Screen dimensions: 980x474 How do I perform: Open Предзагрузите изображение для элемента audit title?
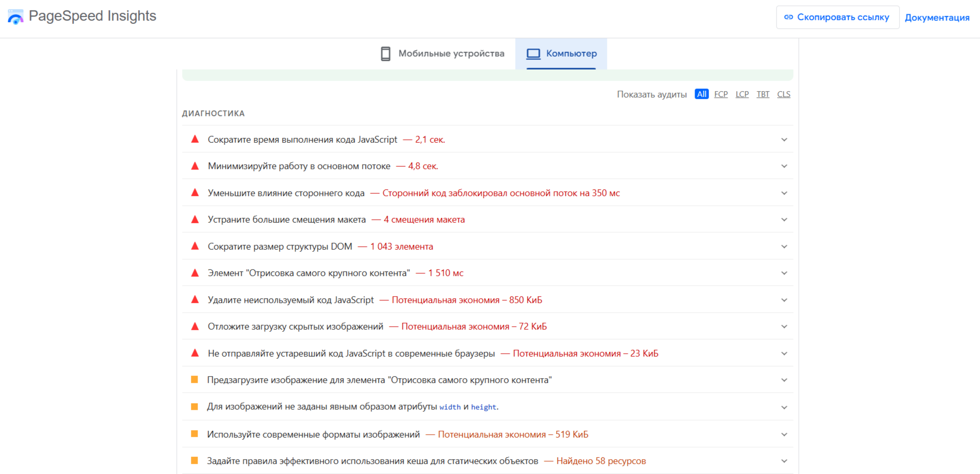point(379,380)
